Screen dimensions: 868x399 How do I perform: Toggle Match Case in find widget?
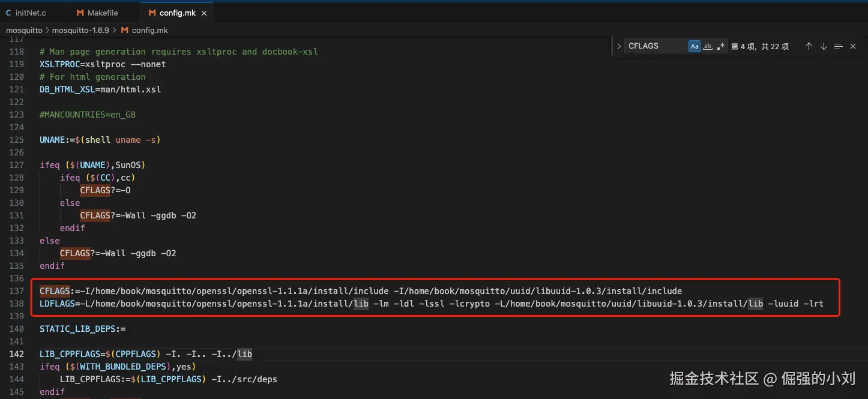(695, 46)
